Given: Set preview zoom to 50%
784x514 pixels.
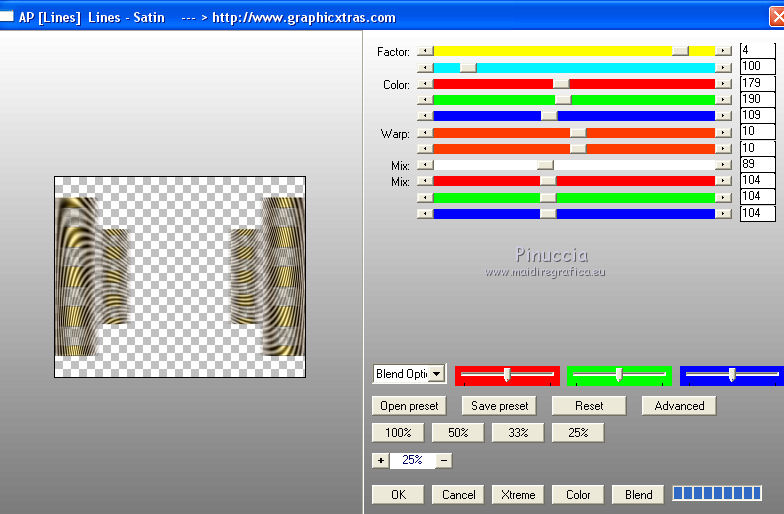Looking at the screenshot, I should (x=458, y=432).
